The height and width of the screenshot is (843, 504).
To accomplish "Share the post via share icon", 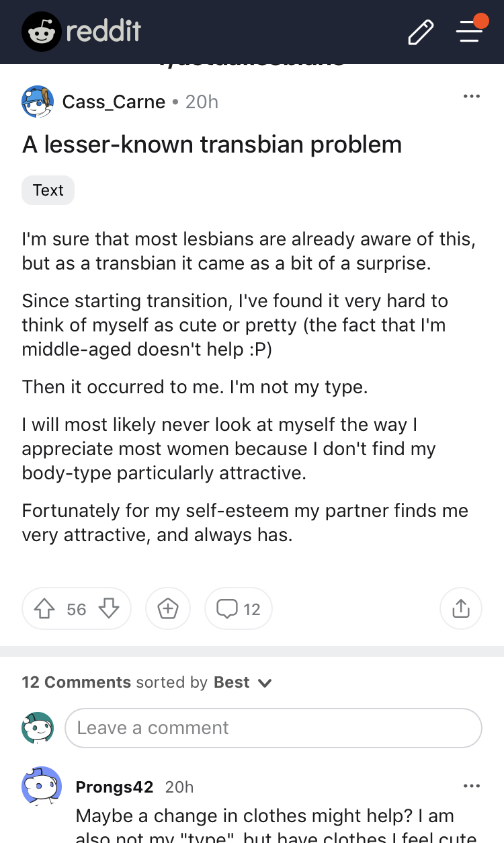I will point(460,609).
